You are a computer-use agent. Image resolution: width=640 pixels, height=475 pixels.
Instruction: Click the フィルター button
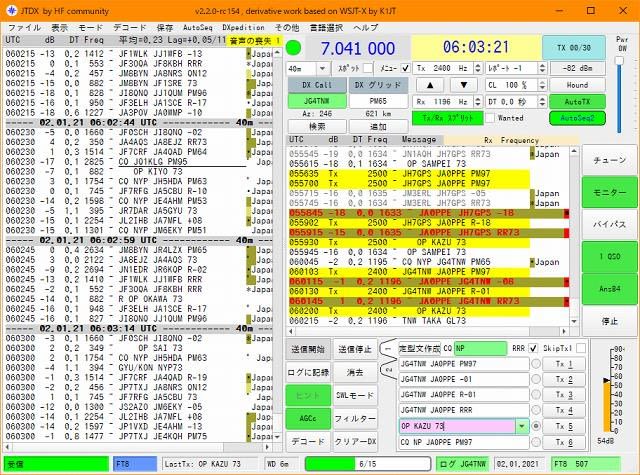click(x=355, y=418)
